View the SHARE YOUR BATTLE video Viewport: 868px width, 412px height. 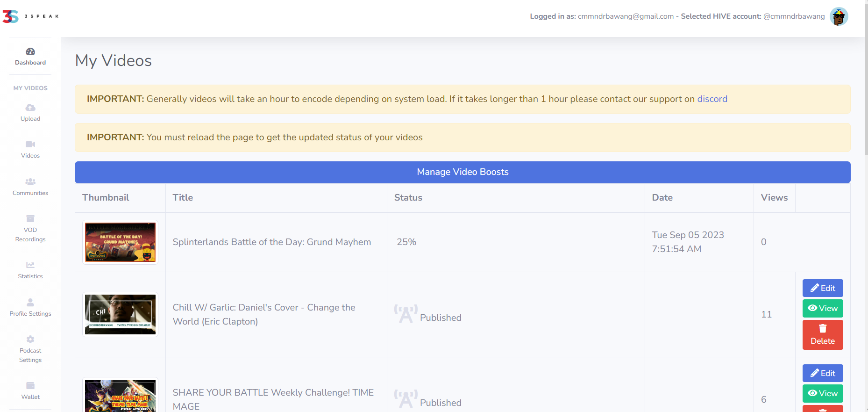(823, 393)
